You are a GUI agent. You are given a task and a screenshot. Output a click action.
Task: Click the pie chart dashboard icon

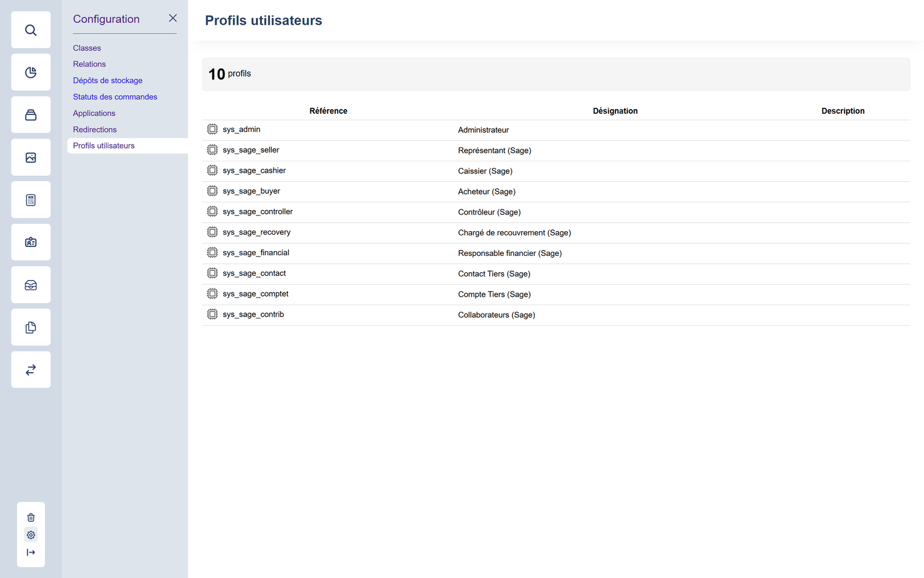pos(31,72)
